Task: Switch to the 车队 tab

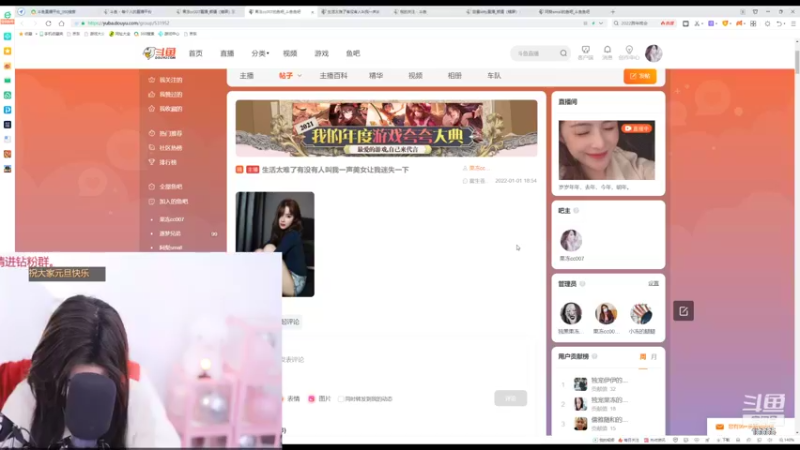Action: pos(494,76)
